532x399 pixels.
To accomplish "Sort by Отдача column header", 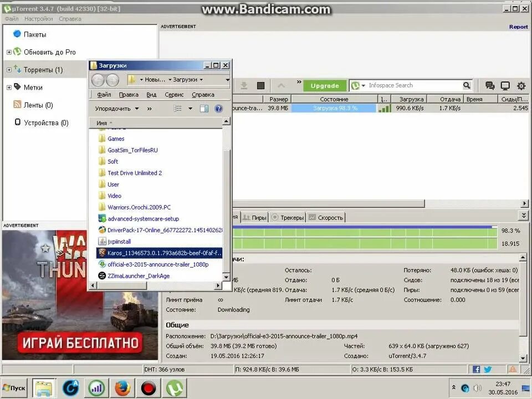I will click(446, 99).
